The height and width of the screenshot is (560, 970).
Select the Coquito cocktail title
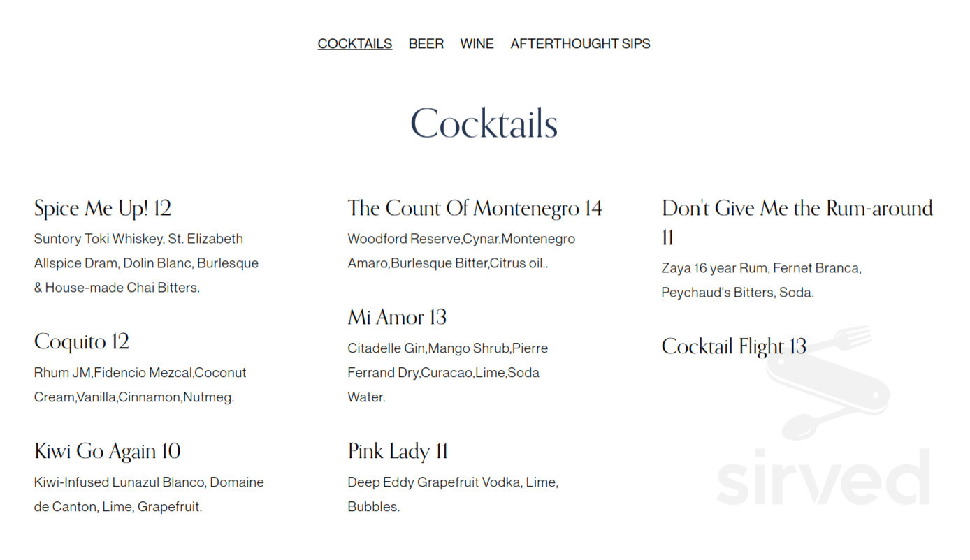click(x=80, y=341)
